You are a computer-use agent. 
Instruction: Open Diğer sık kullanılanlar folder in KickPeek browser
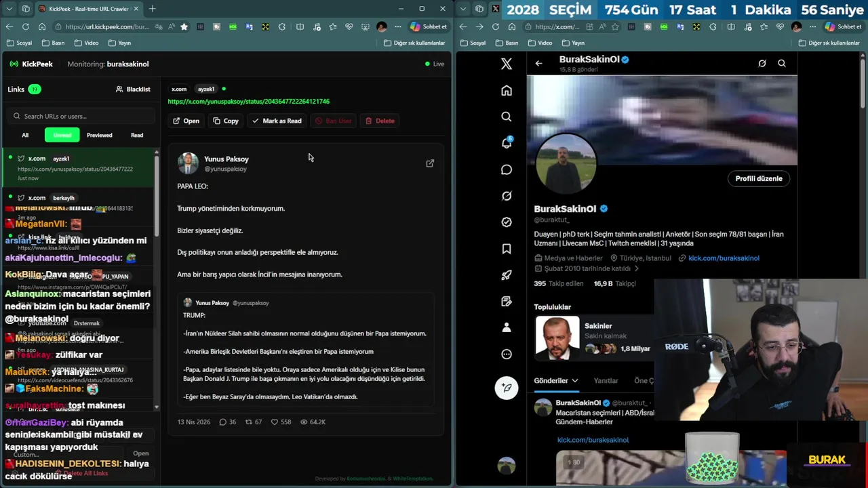pyautogui.click(x=414, y=43)
